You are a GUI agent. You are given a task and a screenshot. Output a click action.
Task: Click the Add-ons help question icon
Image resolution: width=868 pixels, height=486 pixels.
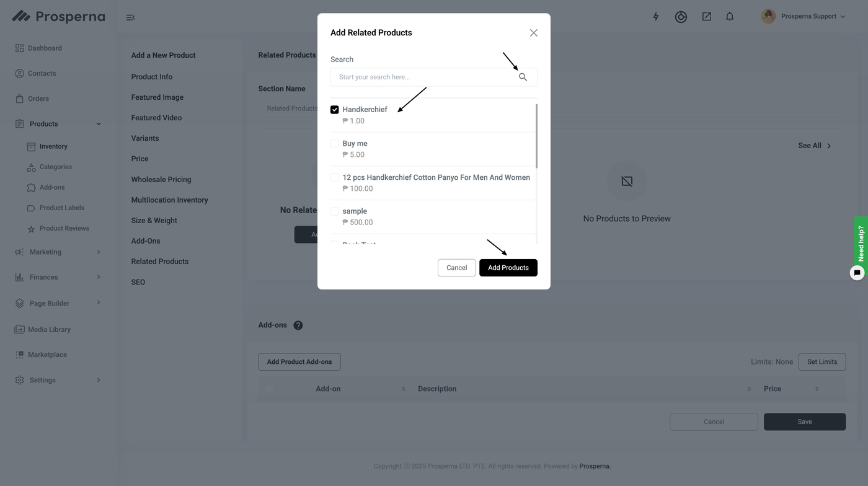(298, 325)
